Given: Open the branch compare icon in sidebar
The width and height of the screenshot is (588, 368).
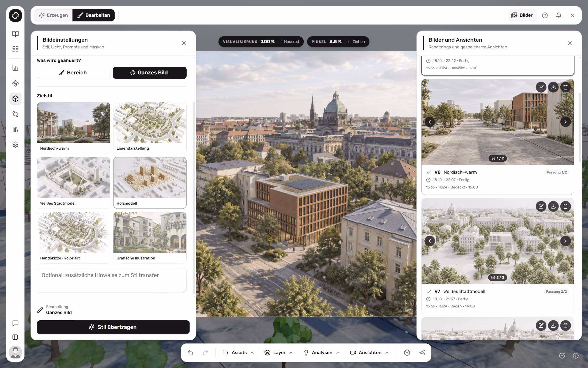Looking at the screenshot, I should (x=15, y=114).
